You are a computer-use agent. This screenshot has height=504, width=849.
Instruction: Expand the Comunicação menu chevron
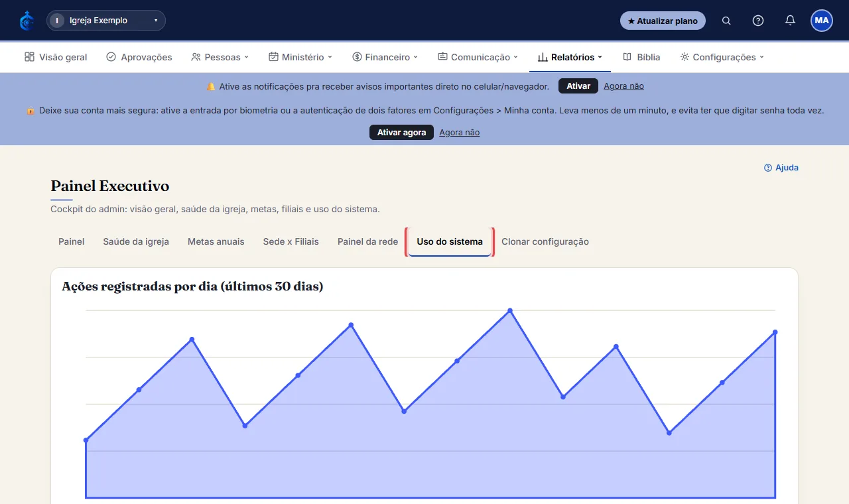click(516, 57)
